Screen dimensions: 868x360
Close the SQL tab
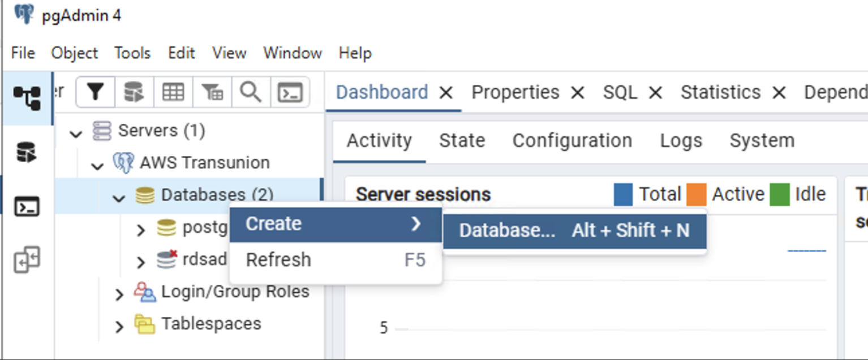655,93
